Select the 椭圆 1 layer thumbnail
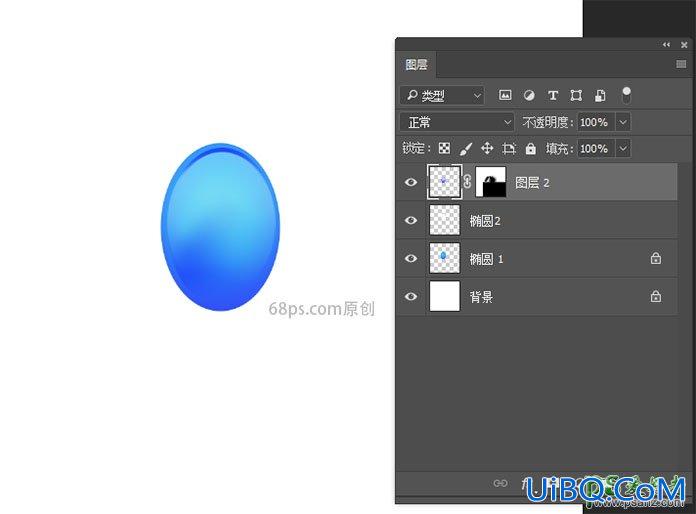The image size is (696, 514). point(444,258)
